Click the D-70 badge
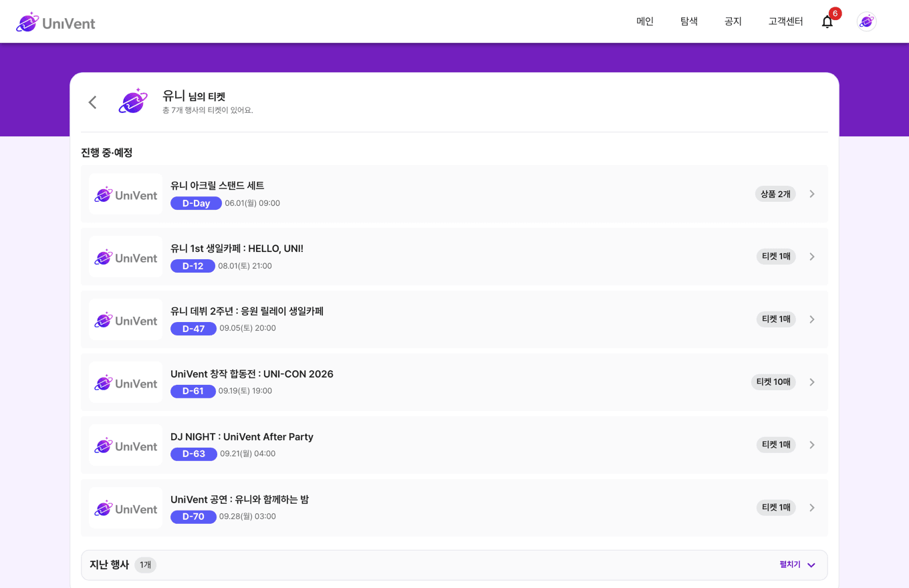909x588 pixels. pyautogui.click(x=193, y=517)
